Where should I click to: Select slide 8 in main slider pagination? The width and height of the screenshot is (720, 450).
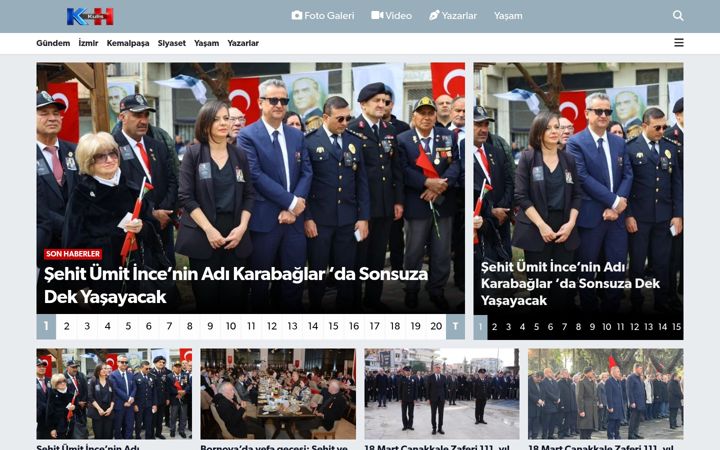point(190,326)
